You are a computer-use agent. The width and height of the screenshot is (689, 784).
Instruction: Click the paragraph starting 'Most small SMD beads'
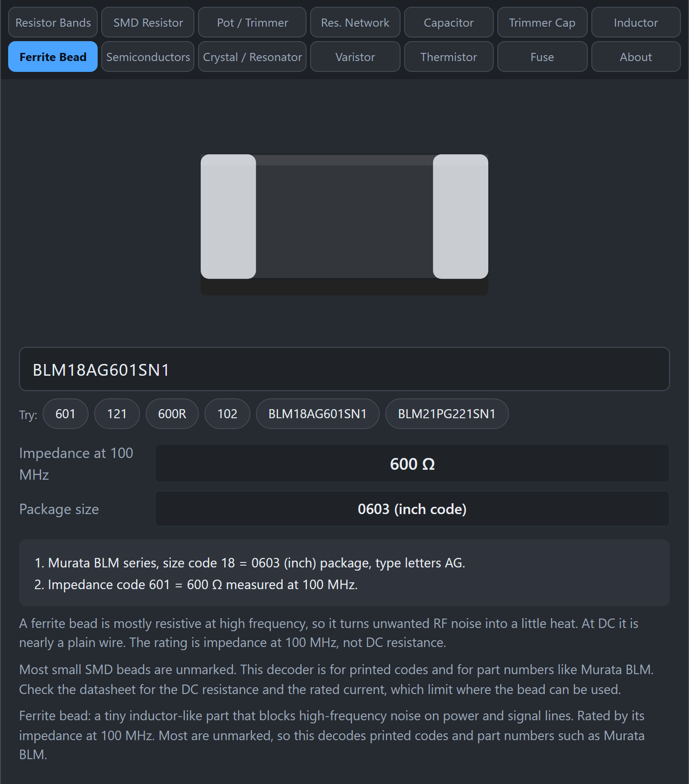(x=336, y=680)
